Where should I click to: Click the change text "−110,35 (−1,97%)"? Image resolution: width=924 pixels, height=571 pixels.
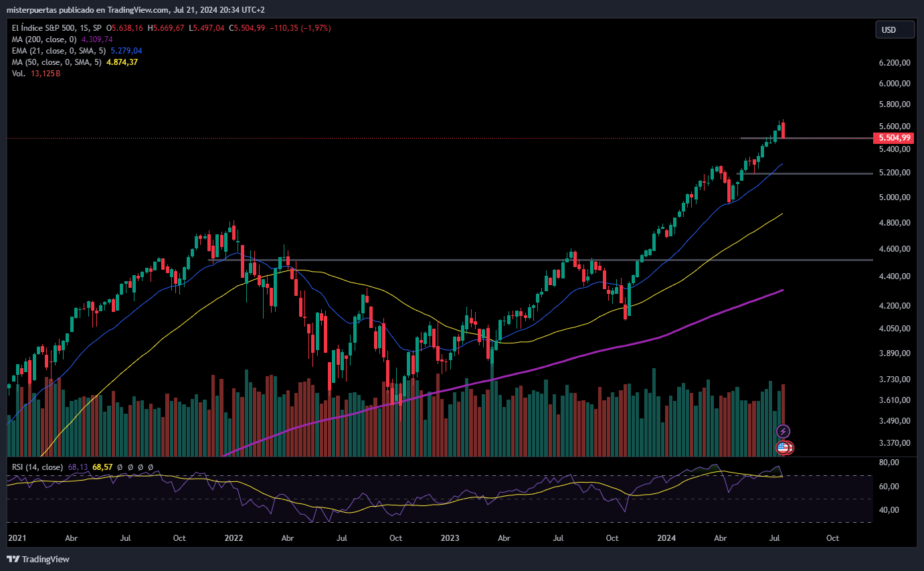(300, 28)
